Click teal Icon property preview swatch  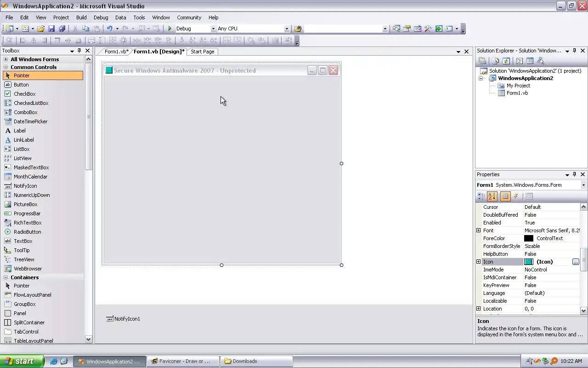pos(529,262)
